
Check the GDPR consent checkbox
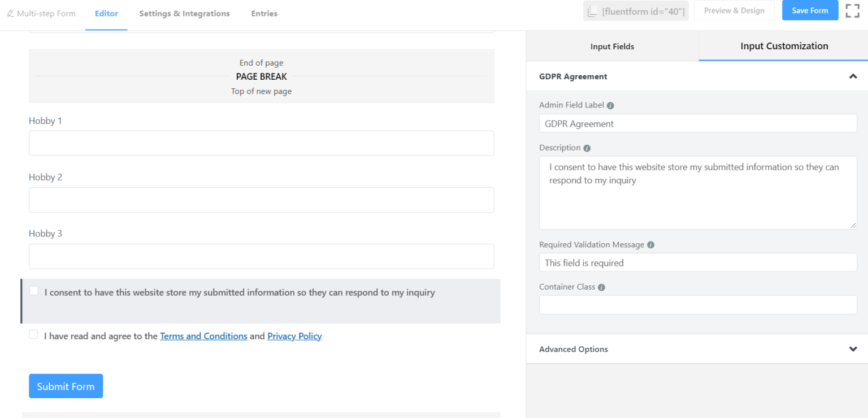(33, 290)
